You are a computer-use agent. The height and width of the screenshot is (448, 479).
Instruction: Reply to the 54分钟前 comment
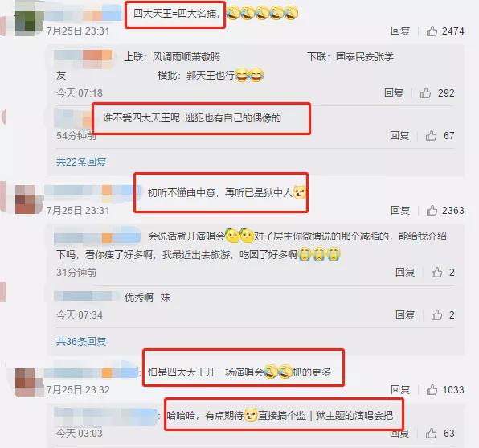[399, 135]
